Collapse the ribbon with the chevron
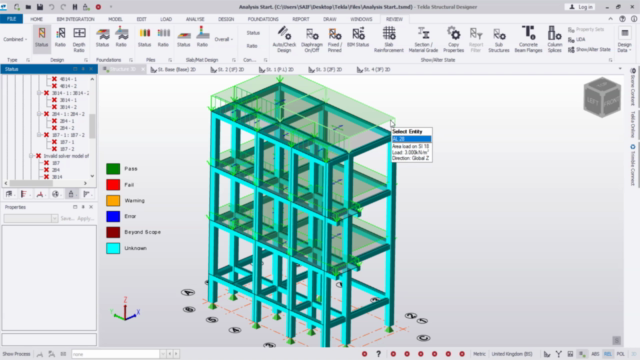640x360 pixels. [611, 19]
